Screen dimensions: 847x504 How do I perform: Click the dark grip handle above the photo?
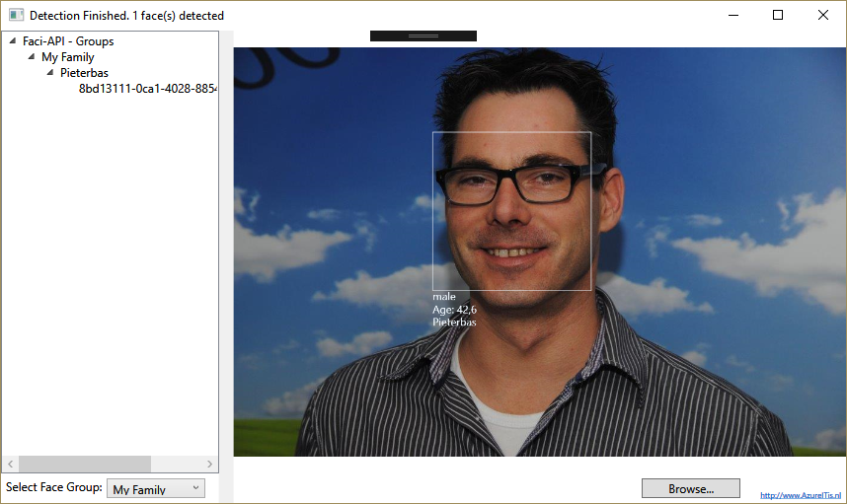[x=423, y=36]
